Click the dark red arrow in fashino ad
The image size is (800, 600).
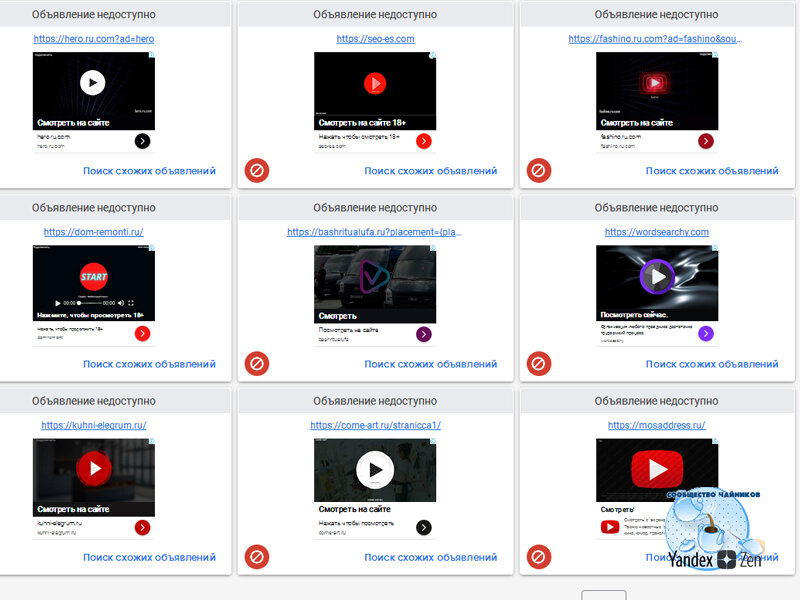click(x=706, y=141)
